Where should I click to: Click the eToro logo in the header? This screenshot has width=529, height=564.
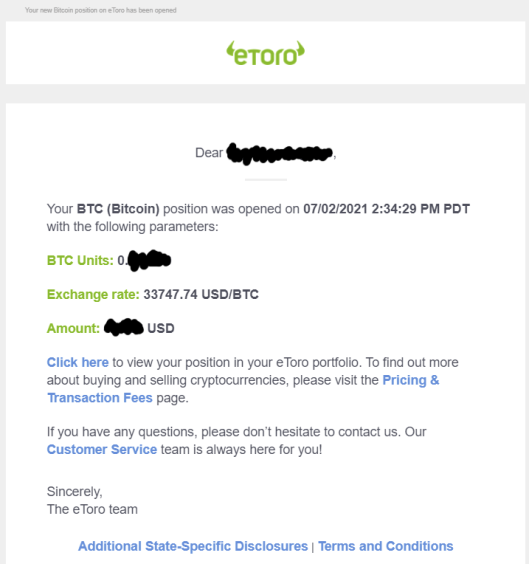pos(265,53)
